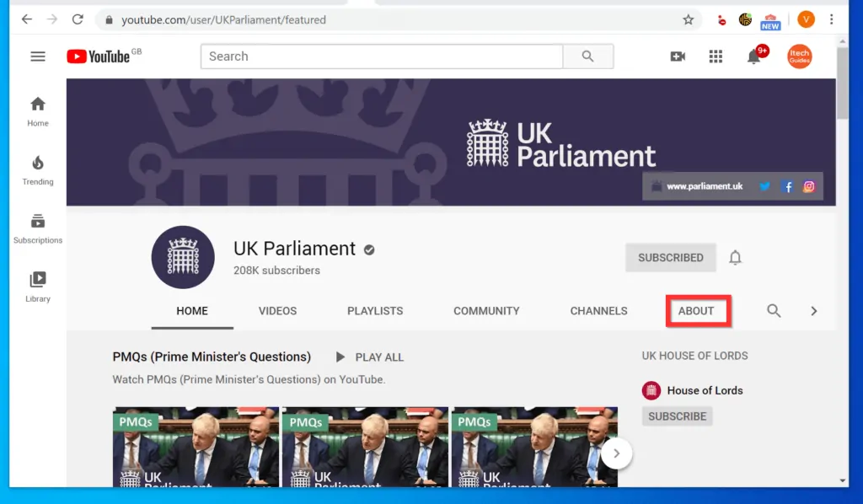Click the scrollbar down arrow

click(842, 480)
